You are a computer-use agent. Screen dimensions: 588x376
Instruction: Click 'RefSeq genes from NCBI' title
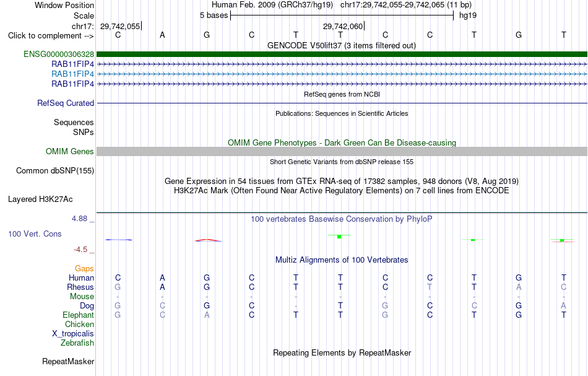coord(342,94)
